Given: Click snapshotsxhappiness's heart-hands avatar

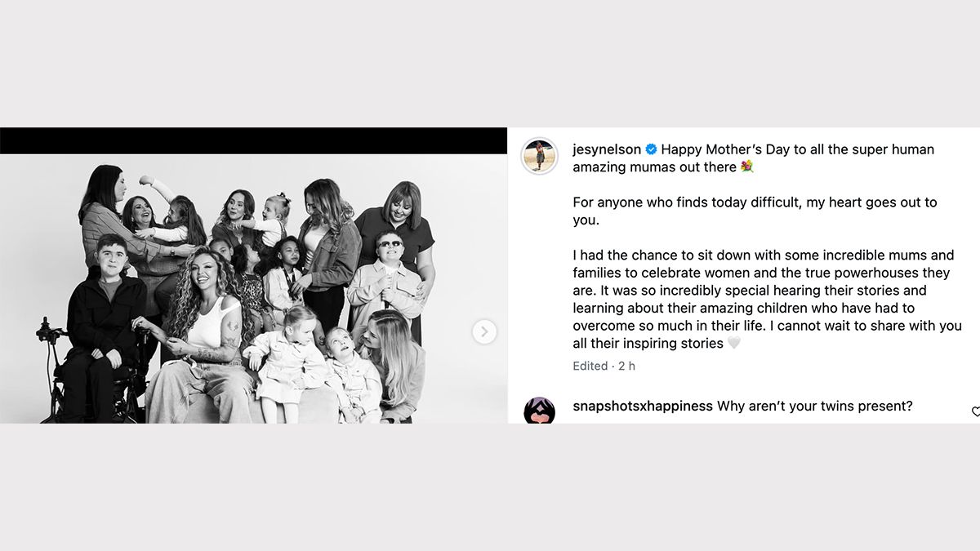Looking at the screenshot, I should (x=540, y=411).
